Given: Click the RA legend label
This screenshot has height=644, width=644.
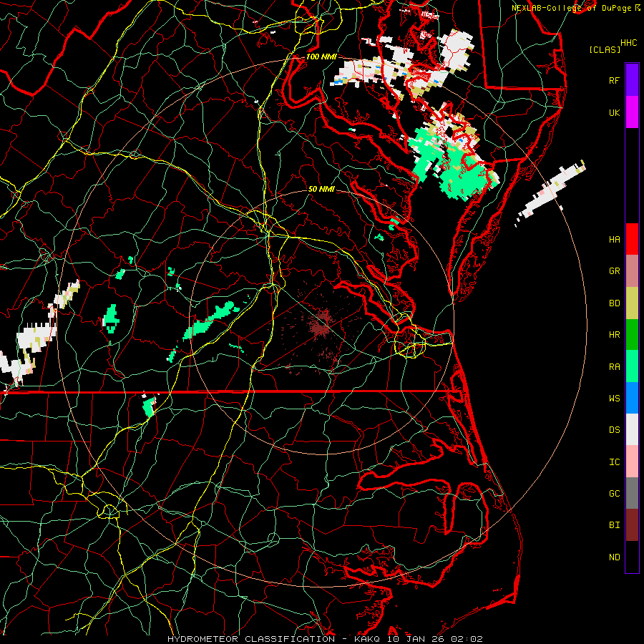Looking at the screenshot, I should point(614,367).
